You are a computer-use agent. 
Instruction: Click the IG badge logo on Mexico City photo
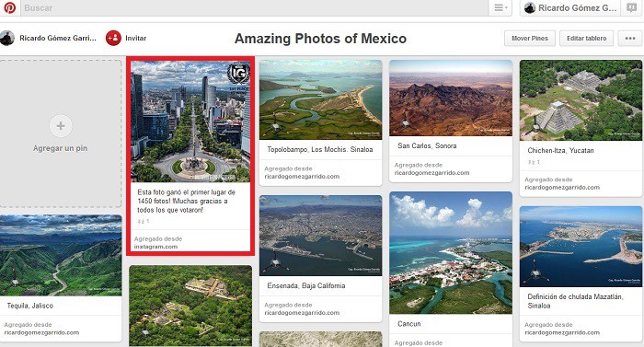pos(238,74)
